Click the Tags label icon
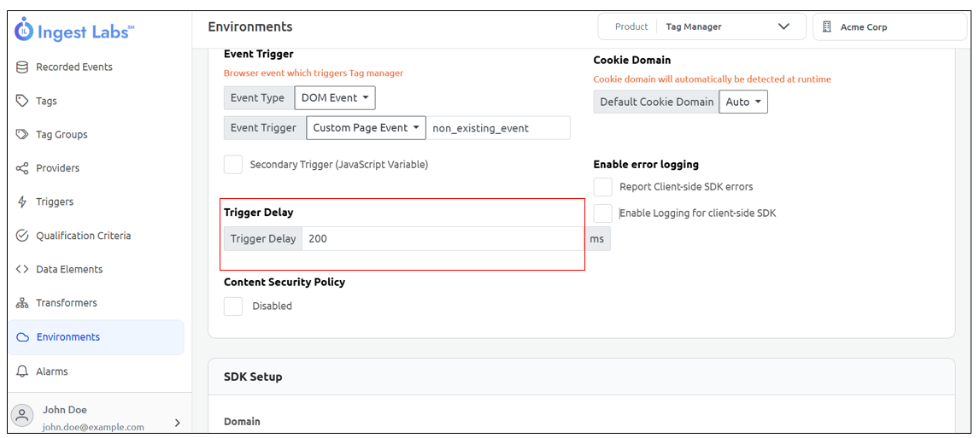This screenshot has width=980, height=438. pyautogui.click(x=23, y=101)
